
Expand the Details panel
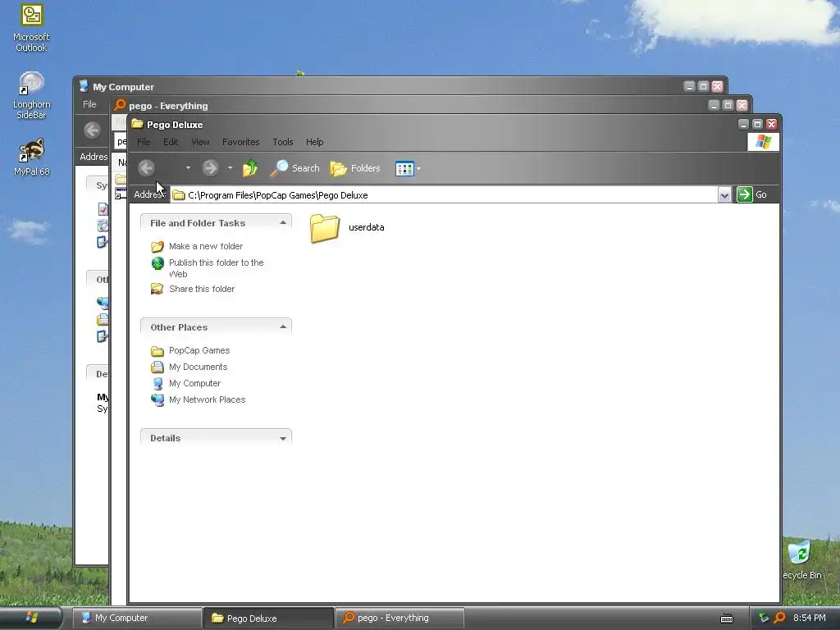283,438
